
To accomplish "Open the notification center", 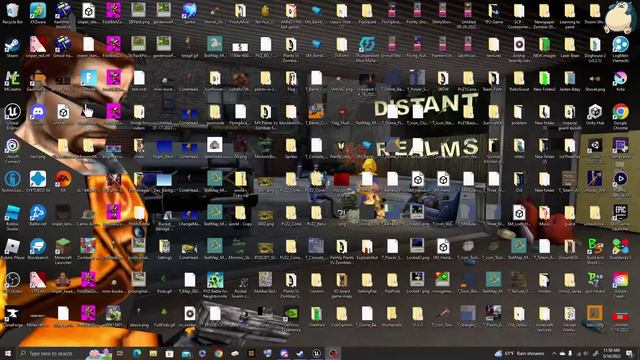I will pos(629,353).
